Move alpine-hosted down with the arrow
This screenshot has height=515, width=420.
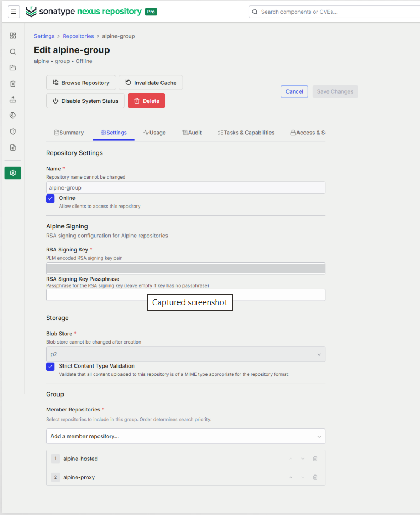point(303,459)
